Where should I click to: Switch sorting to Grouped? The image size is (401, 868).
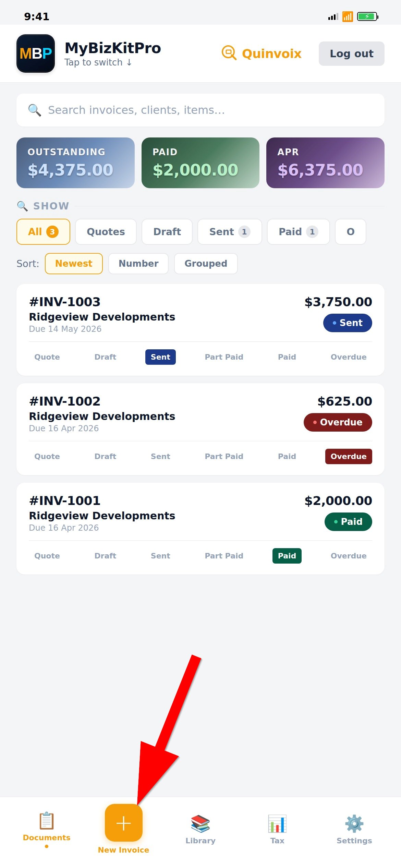click(206, 264)
